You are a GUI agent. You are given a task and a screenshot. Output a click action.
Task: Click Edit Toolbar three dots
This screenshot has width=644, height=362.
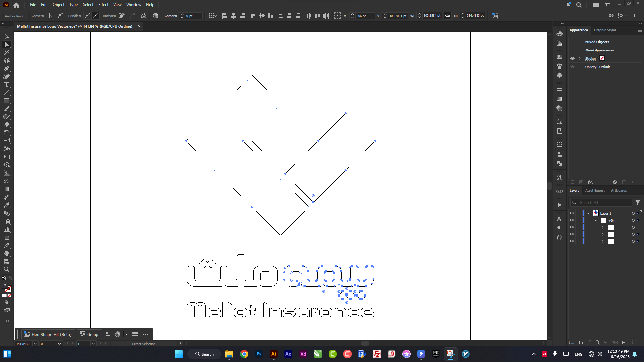7,321
